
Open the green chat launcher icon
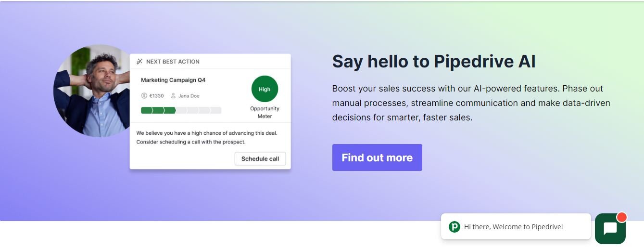(610, 229)
